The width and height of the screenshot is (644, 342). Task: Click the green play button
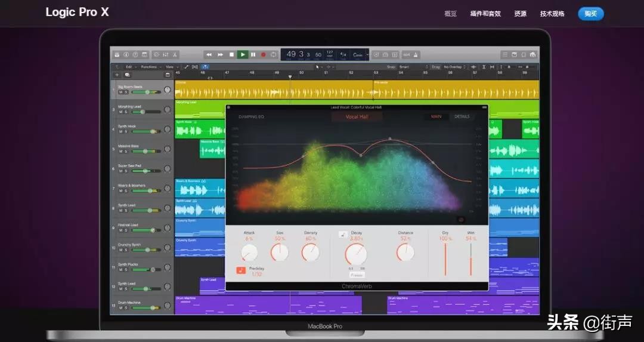(x=242, y=55)
